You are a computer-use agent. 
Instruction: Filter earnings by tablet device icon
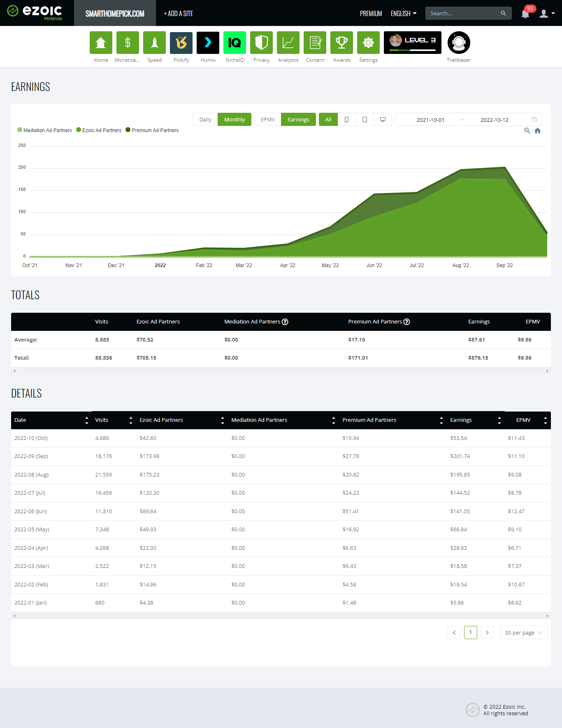coord(365,119)
